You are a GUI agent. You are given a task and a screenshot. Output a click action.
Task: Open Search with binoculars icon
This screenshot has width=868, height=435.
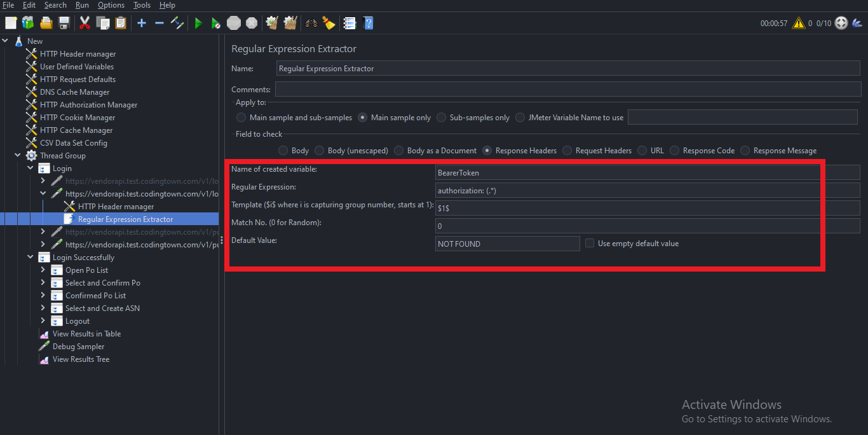[311, 23]
